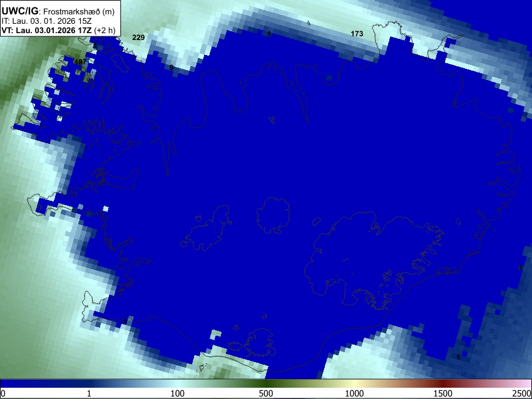Image resolution: width=532 pixels, height=399 pixels.
Task: Click the legend tick label "100"
Action: (x=177, y=393)
